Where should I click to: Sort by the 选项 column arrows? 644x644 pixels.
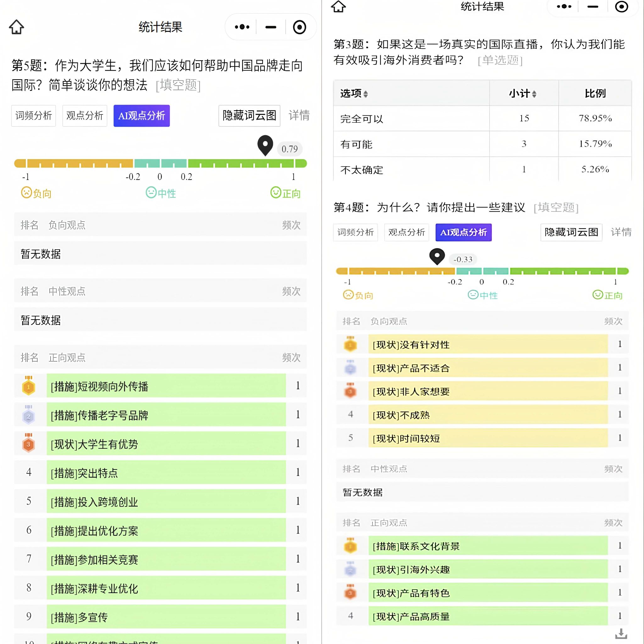click(366, 94)
